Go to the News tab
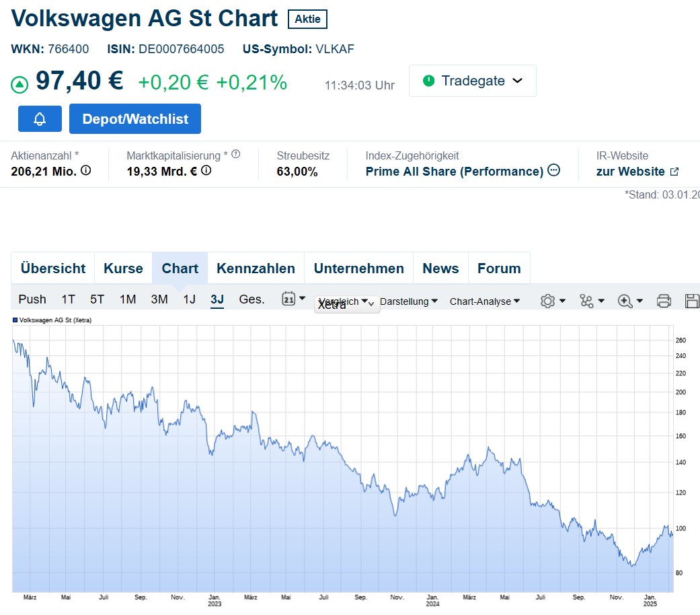700x615 pixels. 440,268
